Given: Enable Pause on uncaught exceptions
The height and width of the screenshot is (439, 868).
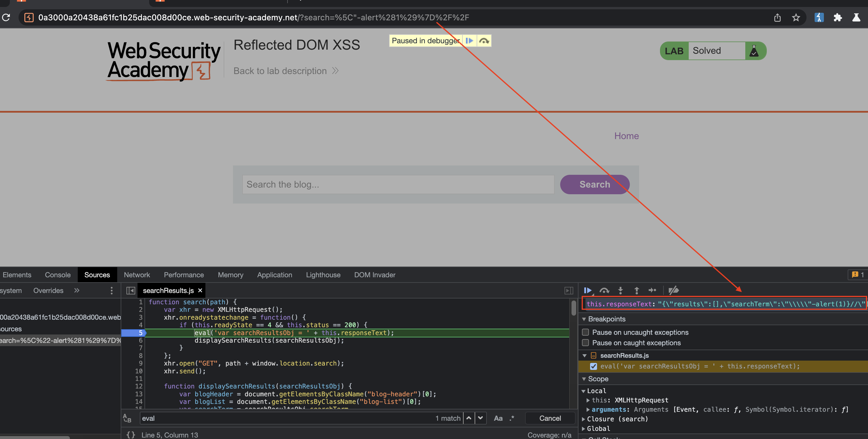Looking at the screenshot, I should tap(586, 332).
